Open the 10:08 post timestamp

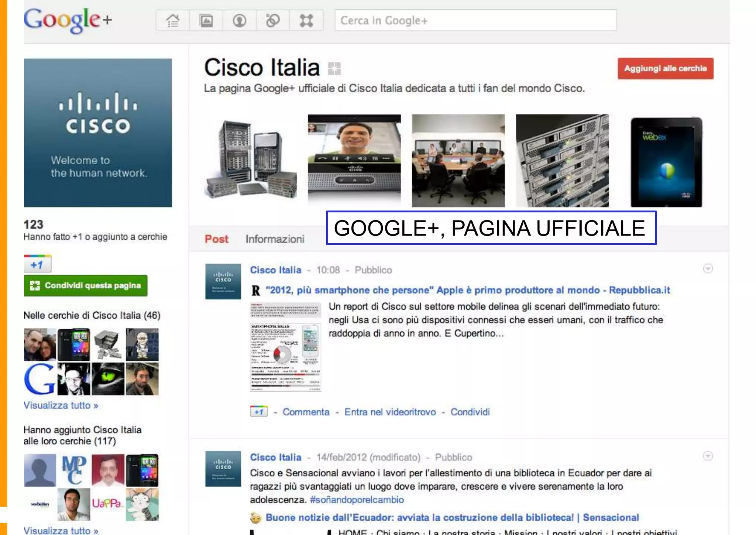pyautogui.click(x=328, y=270)
